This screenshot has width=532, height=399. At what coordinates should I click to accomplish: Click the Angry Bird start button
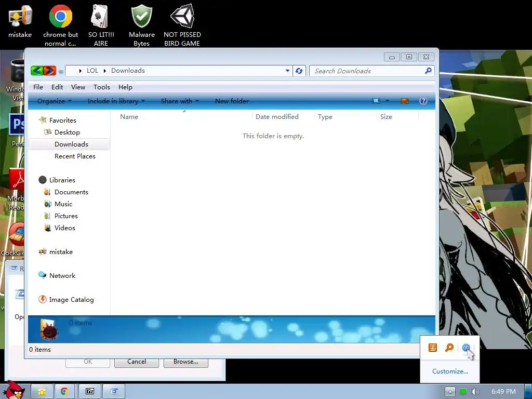(x=15, y=390)
